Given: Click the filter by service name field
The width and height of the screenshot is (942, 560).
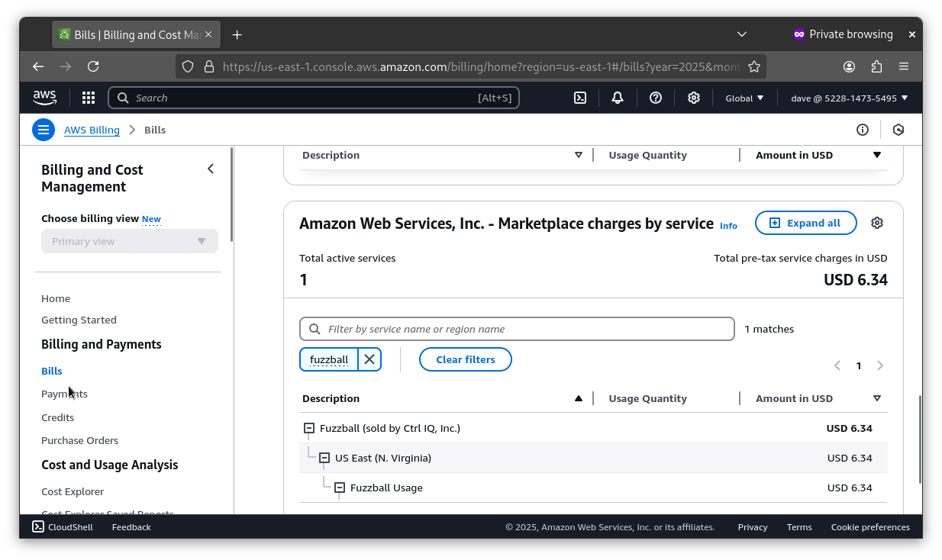Looking at the screenshot, I should 517,329.
